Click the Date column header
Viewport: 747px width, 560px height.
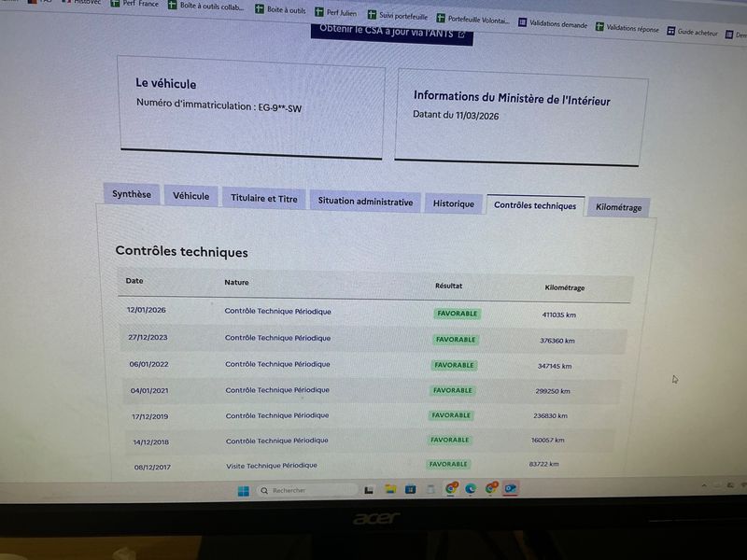tap(134, 281)
